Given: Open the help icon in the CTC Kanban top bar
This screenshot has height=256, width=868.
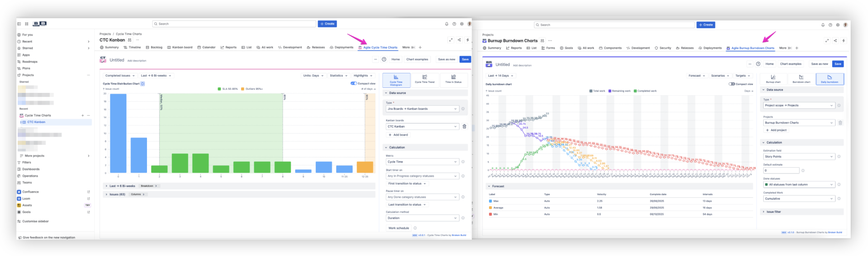Looking at the screenshot, I should click(454, 24).
